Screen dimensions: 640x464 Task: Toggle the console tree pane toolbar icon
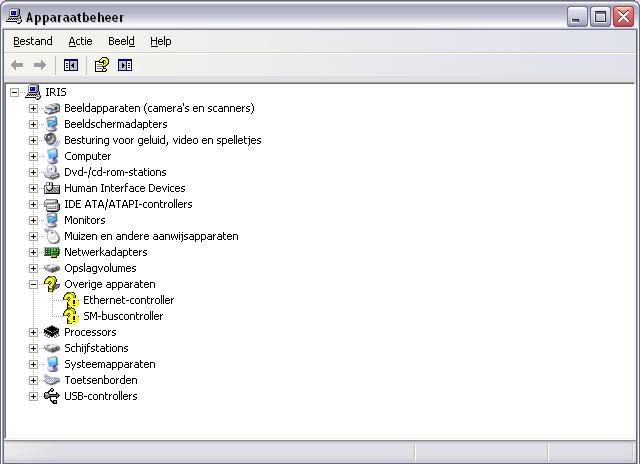click(71, 65)
